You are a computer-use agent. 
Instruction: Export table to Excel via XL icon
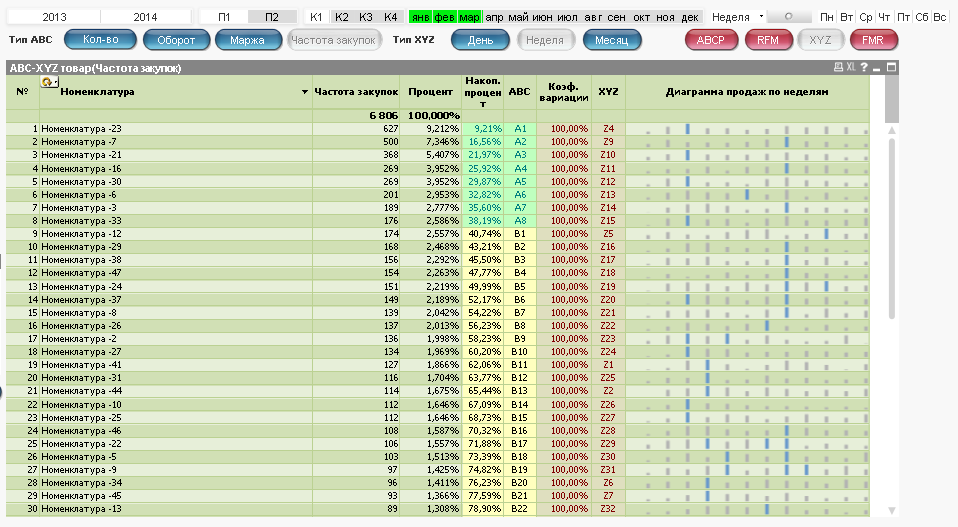pyautogui.click(x=850, y=68)
